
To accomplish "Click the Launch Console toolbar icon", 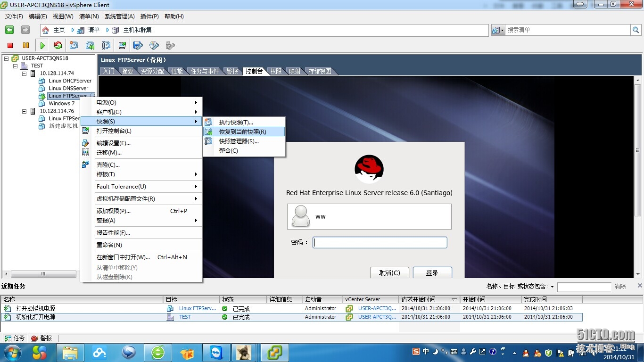I will click(x=122, y=45).
